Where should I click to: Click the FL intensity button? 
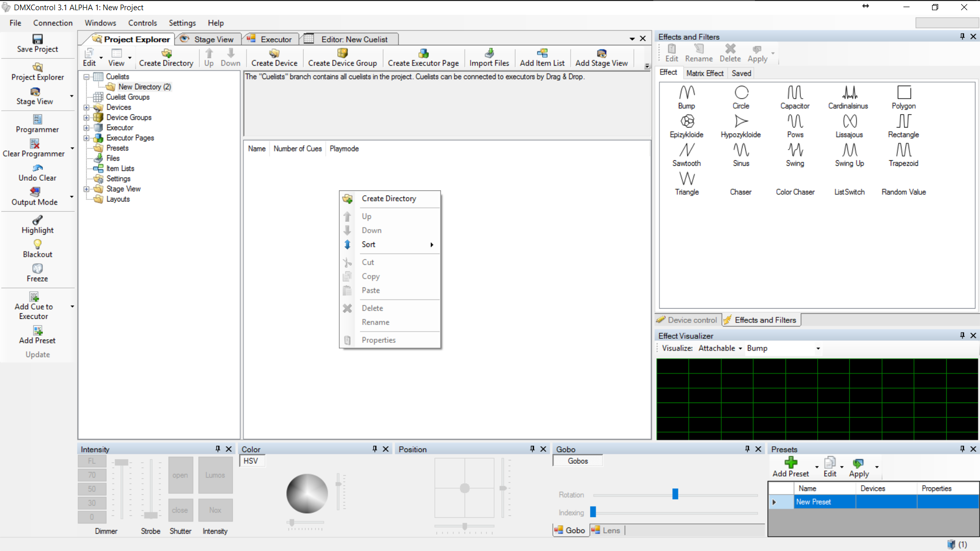pyautogui.click(x=92, y=461)
